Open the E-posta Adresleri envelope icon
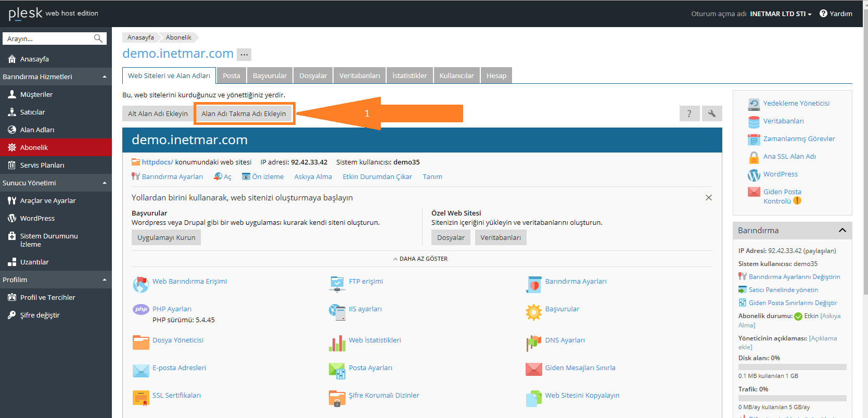 (141, 370)
